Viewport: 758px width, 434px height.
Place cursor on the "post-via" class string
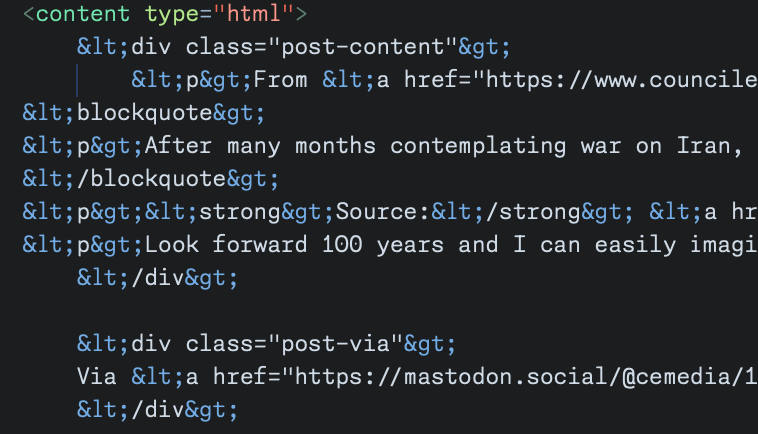(x=335, y=344)
